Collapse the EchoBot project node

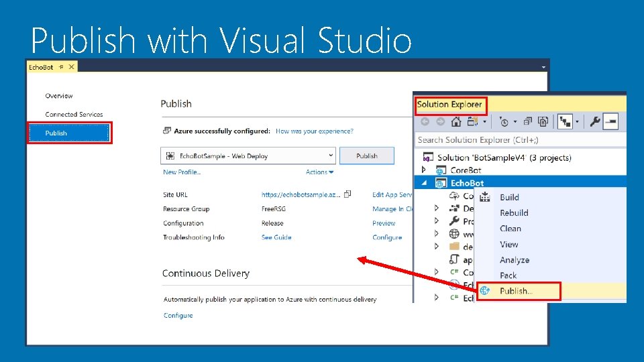click(x=424, y=182)
